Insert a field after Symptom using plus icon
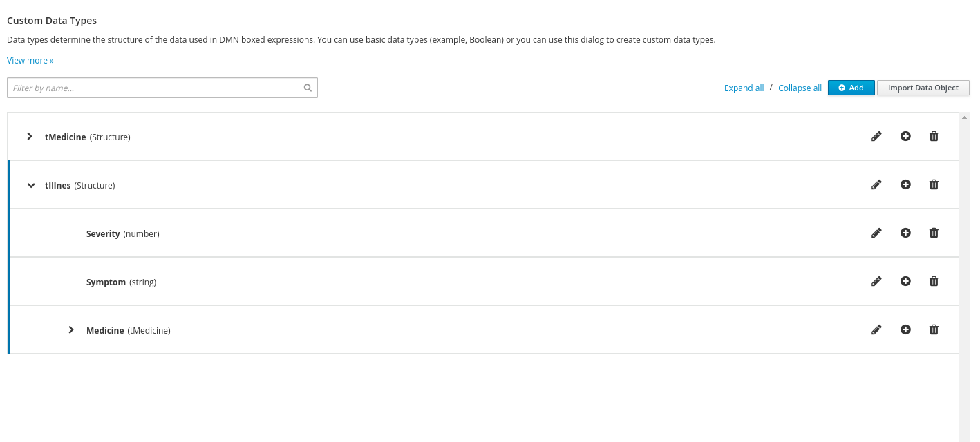The height and width of the screenshot is (442, 980). [x=905, y=282]
